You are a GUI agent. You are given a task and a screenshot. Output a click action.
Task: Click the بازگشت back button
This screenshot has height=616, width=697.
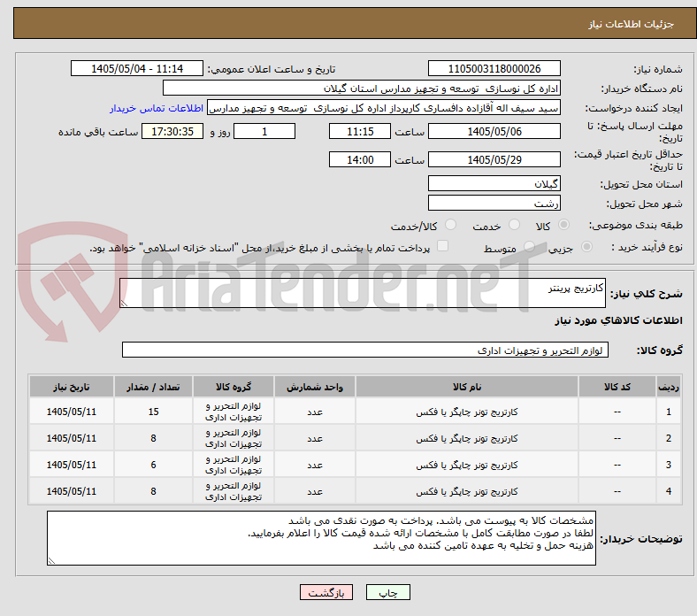(326, 592)
